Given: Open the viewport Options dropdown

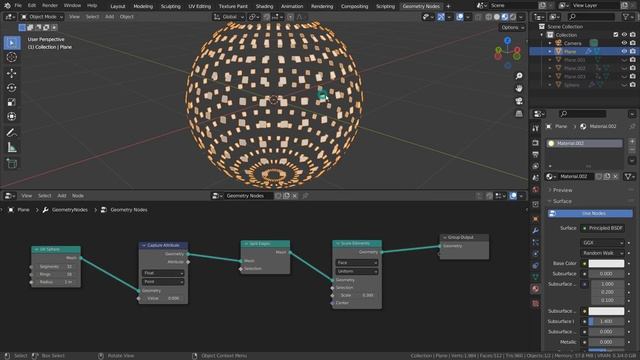Looking at the screenshot, I should (512, 27).
